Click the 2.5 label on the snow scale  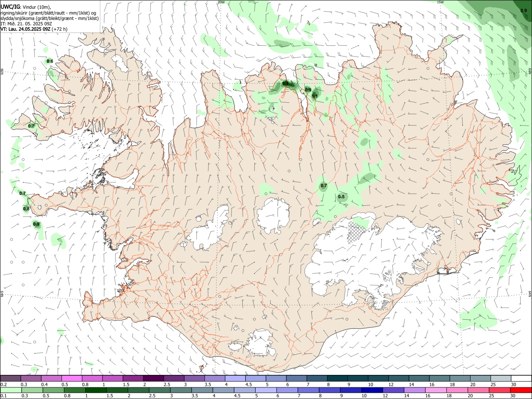(167, 384)
